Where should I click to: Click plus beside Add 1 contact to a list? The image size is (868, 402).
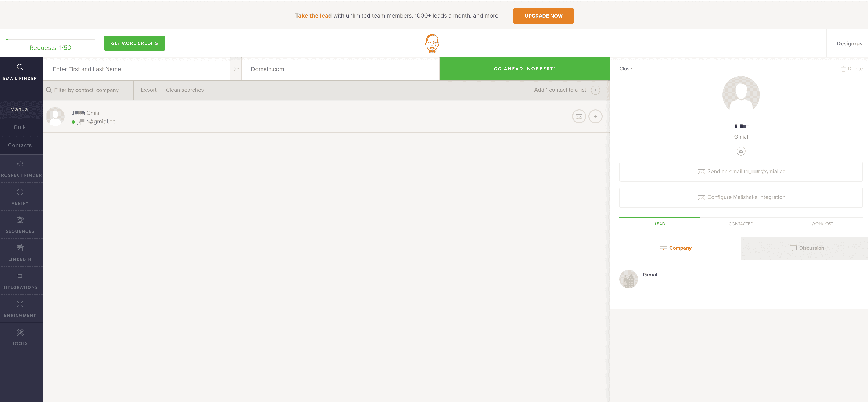[x=595, y=90]
